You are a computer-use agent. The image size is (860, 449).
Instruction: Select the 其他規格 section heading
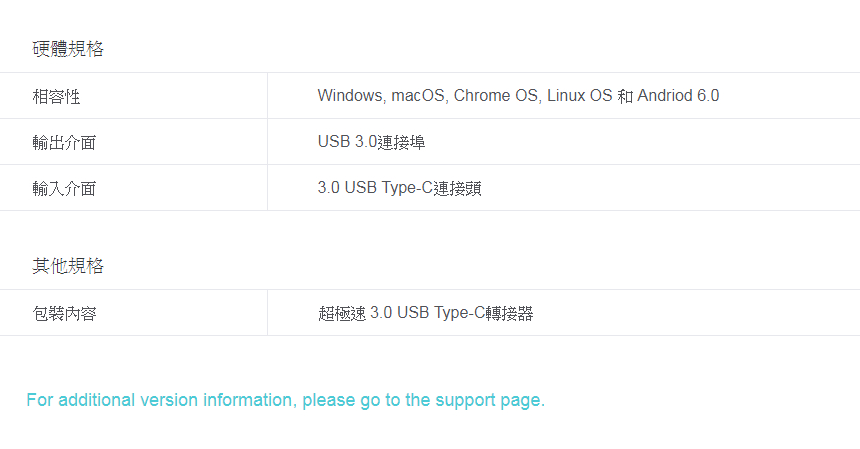pyautogui.click(x=68, y=266)
